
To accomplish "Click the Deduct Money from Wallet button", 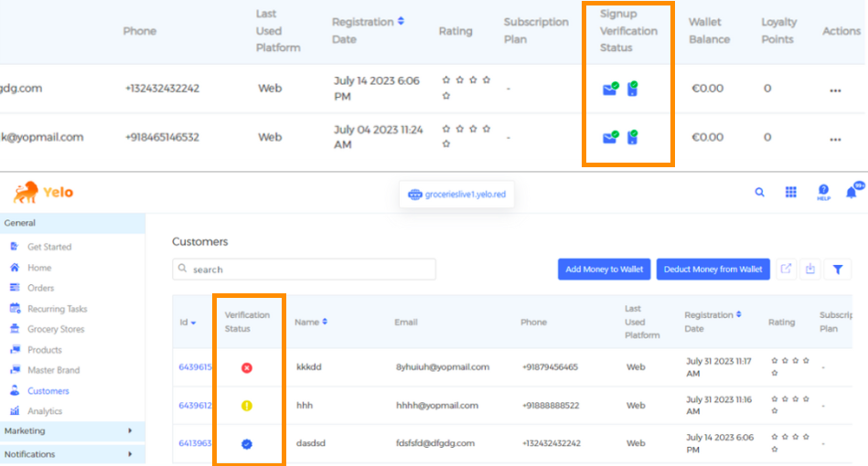I will pos(713,270).
